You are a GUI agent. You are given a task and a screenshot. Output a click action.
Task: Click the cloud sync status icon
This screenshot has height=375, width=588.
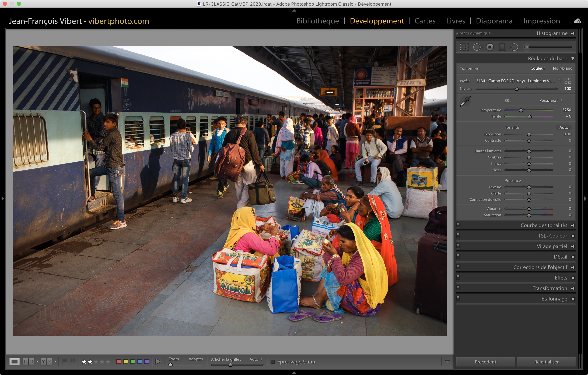point(577,21)
